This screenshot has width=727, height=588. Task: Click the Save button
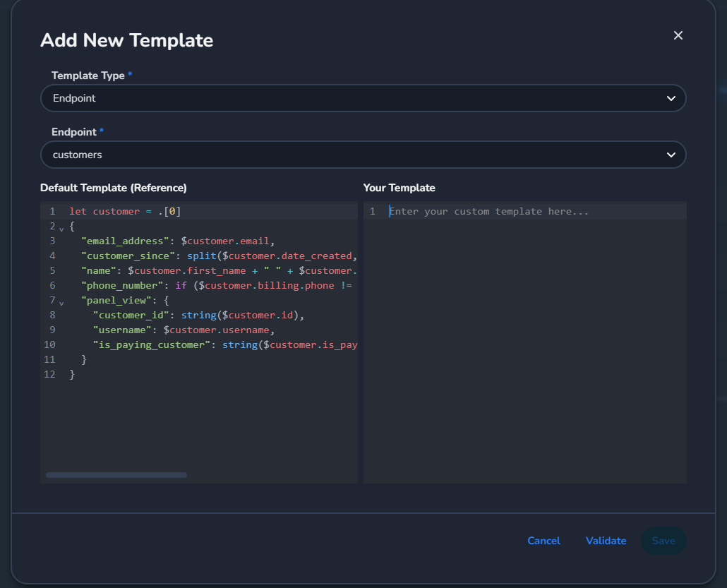point(663,541)
